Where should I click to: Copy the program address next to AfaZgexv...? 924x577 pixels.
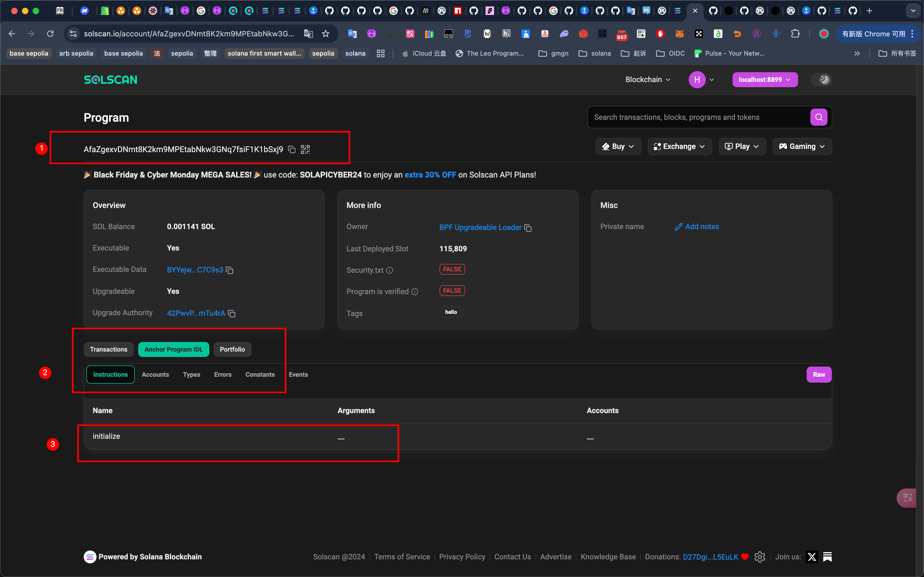292,149
